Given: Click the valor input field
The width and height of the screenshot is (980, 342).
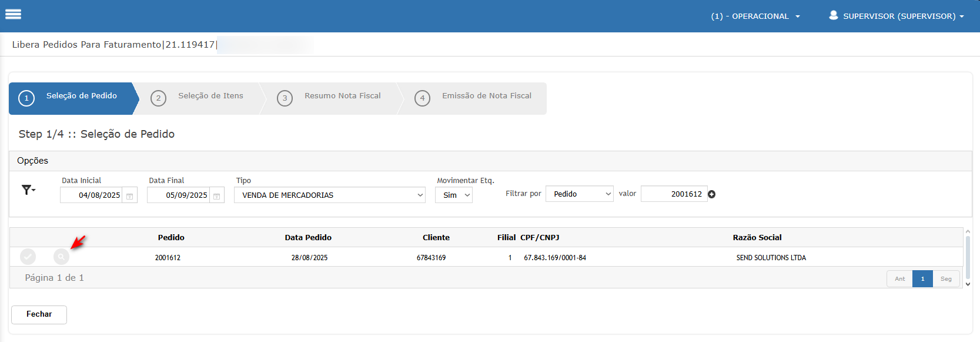Looking at the screenshot, I should 674,194.
